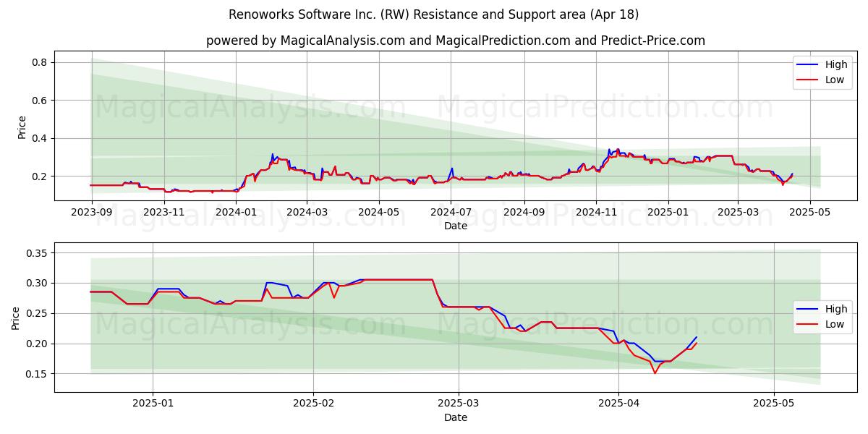Click the 'Price' axis label of bottom chart
This screenshot has width=868, height=434.
15,318
